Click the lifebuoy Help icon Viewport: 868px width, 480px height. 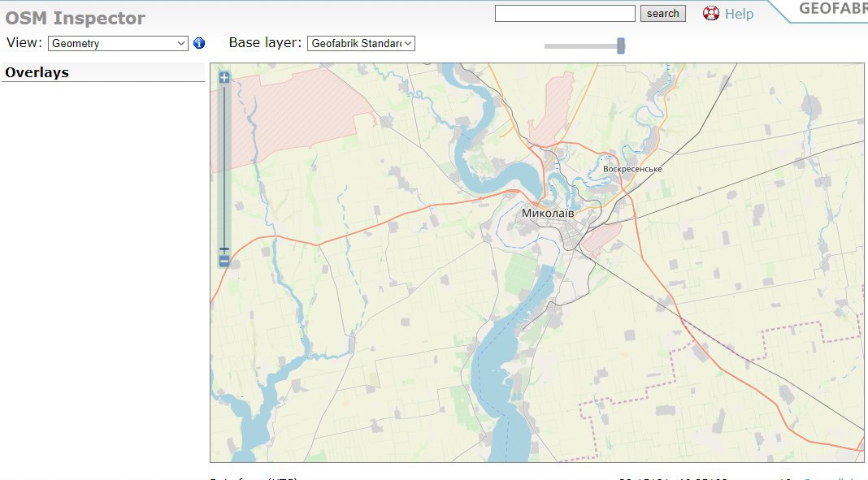711,13
